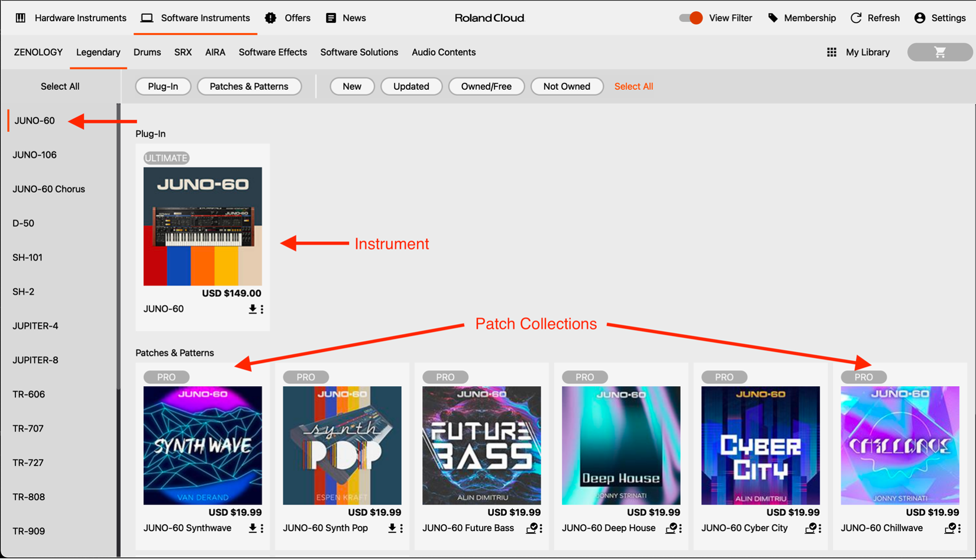Download the JUNO-60 plug-in
This screenshot has height=560, width=976.
252,309
